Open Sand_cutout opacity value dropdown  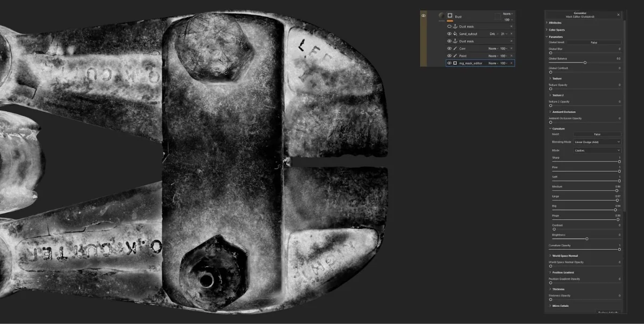coord(504,34)
